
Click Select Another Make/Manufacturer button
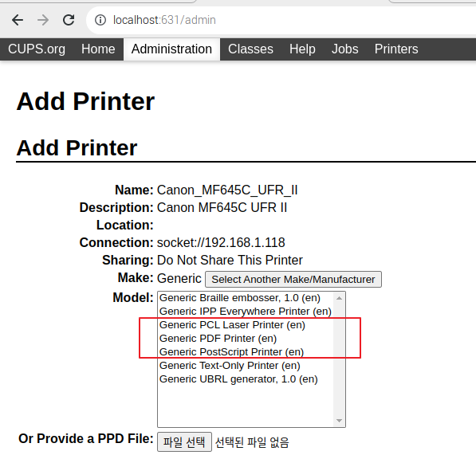(x=293, y=280)
